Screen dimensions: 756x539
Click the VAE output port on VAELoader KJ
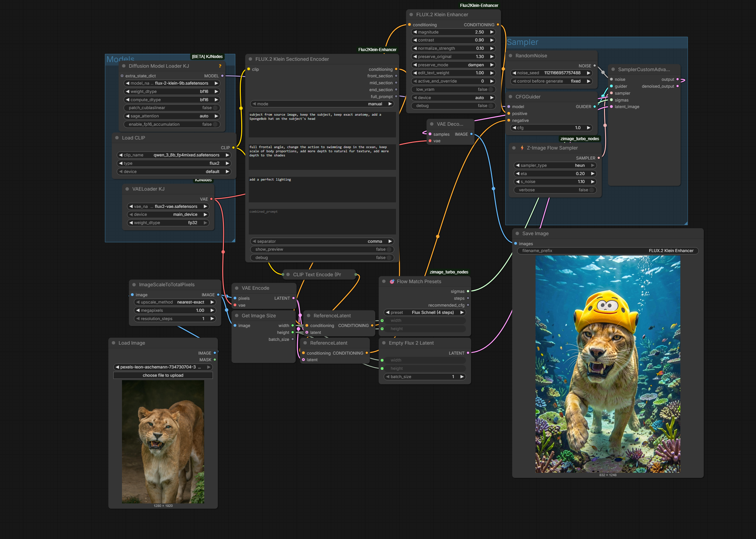coord(211,199)
